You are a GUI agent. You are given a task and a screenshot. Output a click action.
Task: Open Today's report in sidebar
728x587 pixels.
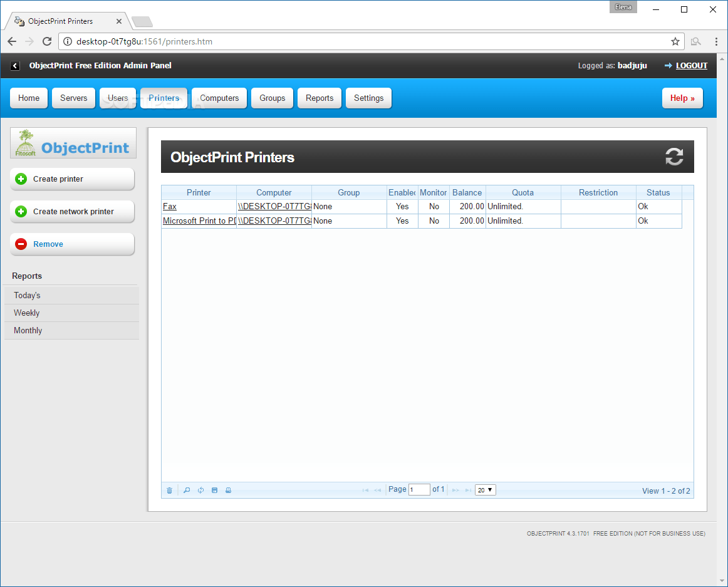[71, 295]
